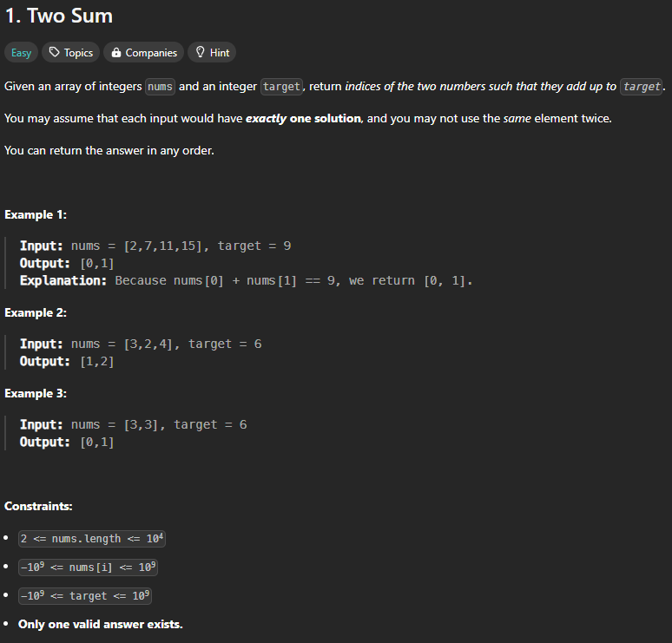The image size is (672, 643).
Task: Click the inline 'nums' code tag
Action: tap(160, 87)
